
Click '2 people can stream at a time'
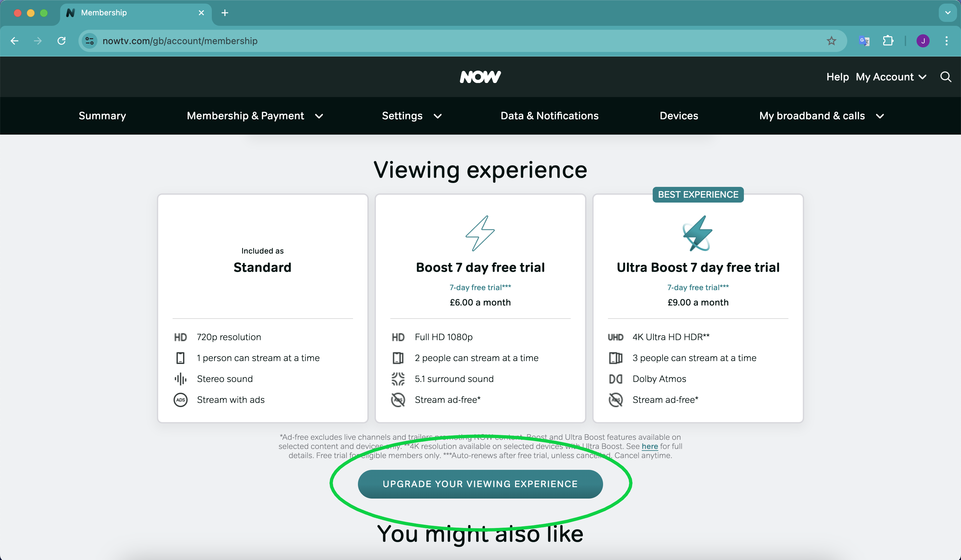pyautogui.click(x=477, y=358)
